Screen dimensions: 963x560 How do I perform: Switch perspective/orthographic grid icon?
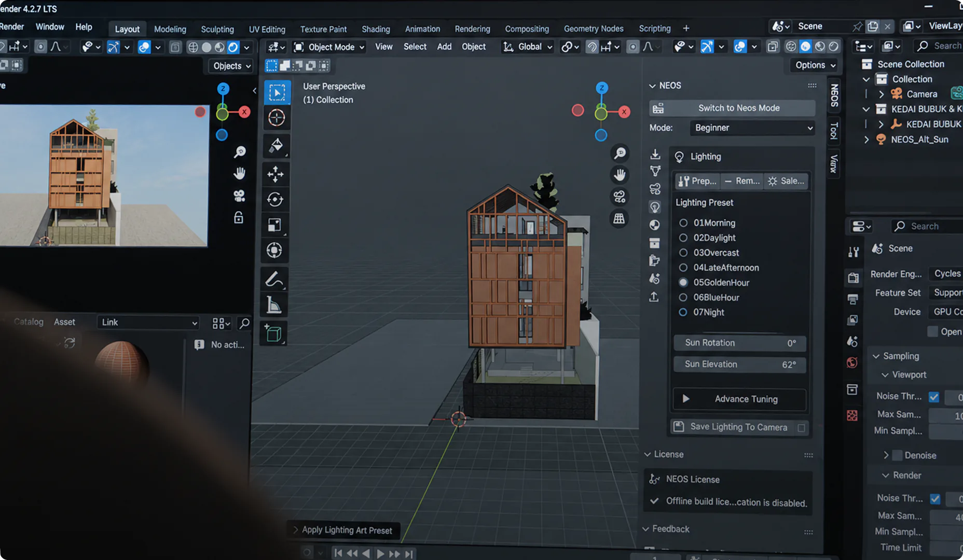pos(619,218)
